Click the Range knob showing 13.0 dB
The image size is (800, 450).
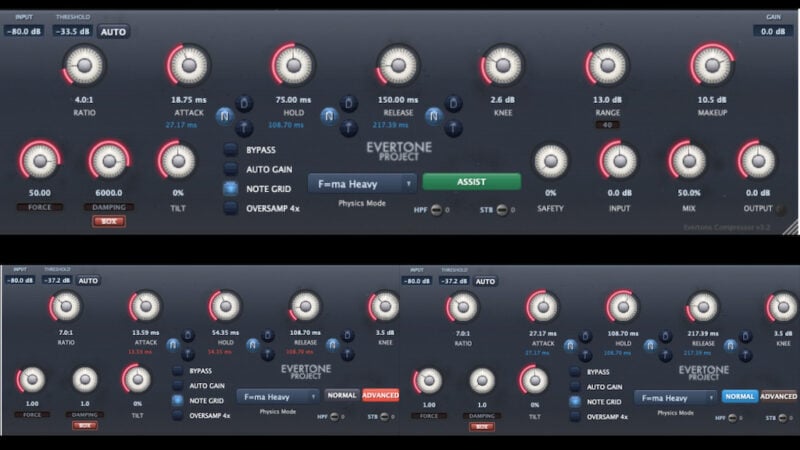pos(607,66)
